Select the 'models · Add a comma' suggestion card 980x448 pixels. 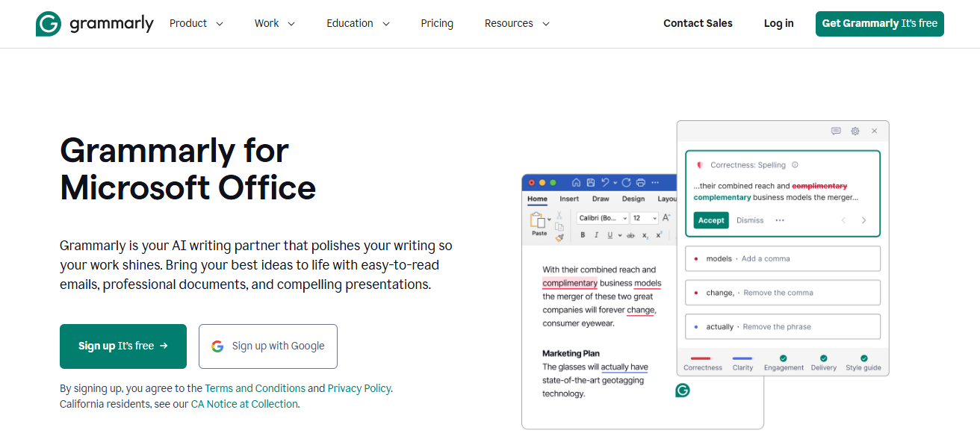[782, 258]
